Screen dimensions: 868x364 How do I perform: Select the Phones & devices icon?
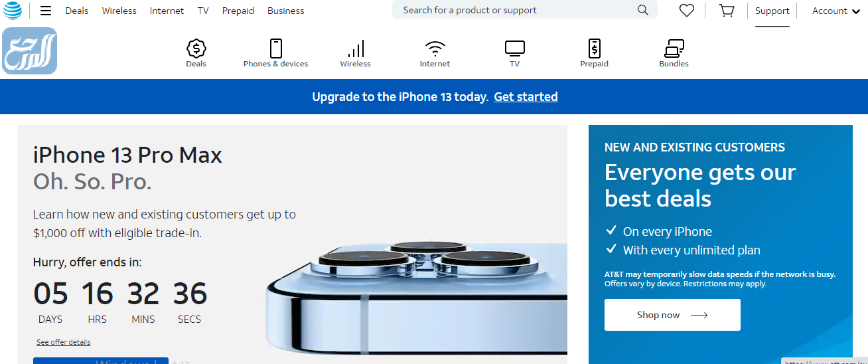[276, 48]
